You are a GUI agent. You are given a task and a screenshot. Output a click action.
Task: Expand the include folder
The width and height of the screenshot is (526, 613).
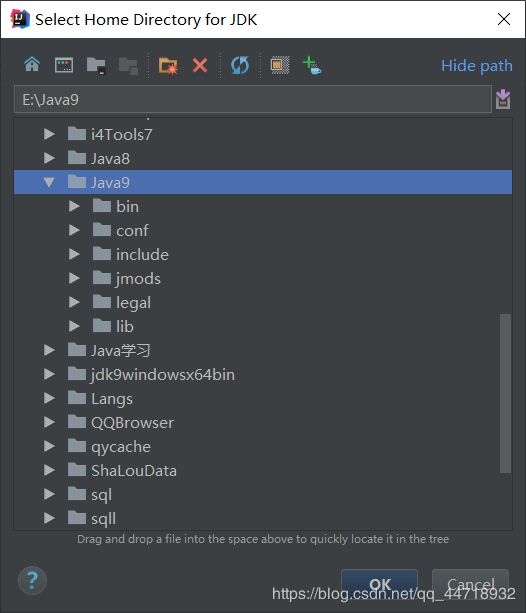pos(74,255)
